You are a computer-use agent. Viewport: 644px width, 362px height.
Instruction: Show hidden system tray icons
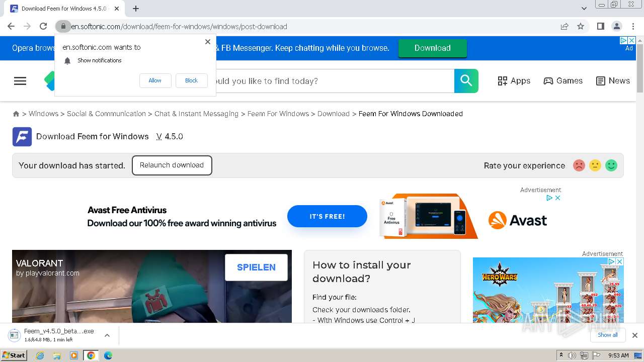tap(561, 355)
